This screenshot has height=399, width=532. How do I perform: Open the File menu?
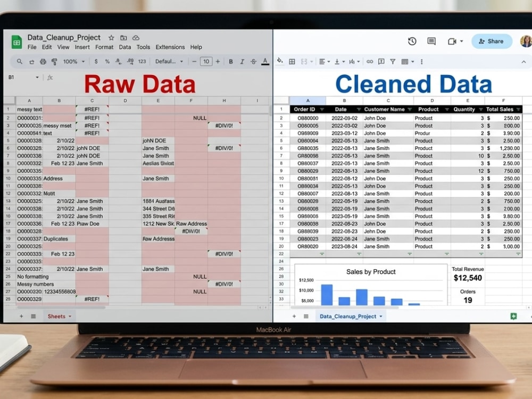32,47
